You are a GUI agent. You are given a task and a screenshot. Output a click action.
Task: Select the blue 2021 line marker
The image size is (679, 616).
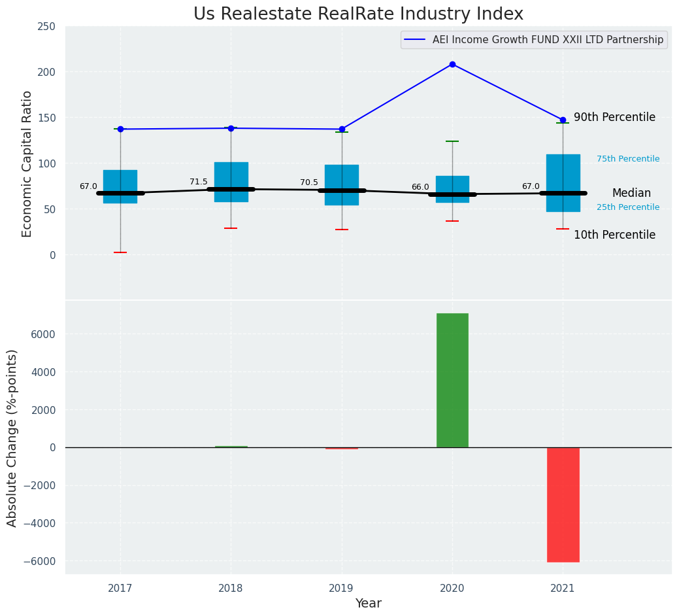(x=563, y=120)
